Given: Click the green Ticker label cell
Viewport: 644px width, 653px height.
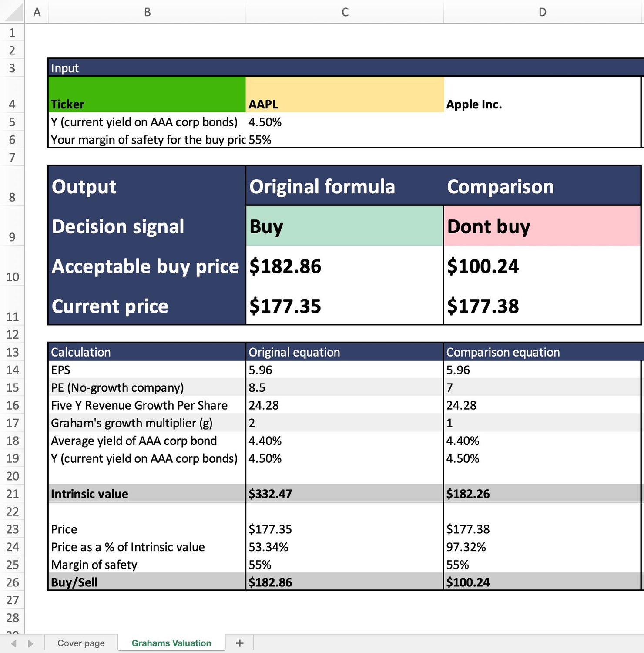Looking at the screenshot, I should pos(147,95).
